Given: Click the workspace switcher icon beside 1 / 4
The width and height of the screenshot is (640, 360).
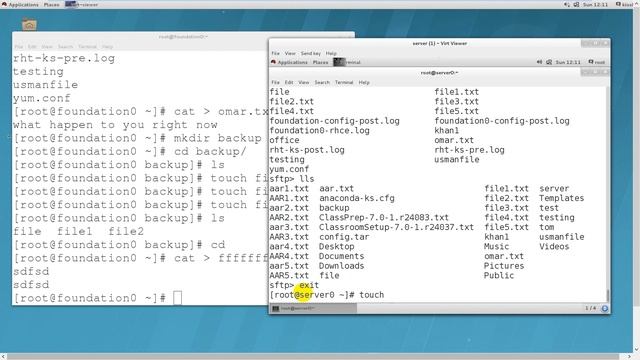Looking at the screenshot, I should point(604,309).
